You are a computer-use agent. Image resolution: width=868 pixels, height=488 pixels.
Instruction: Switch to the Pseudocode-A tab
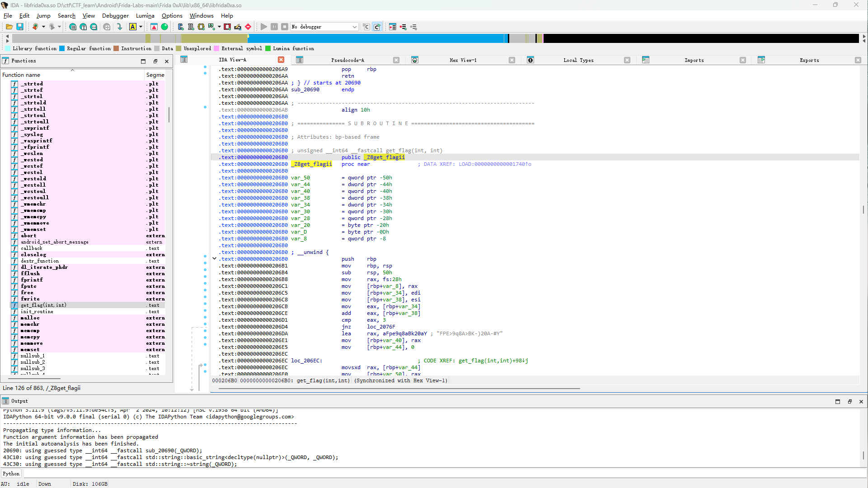point(347,60)
